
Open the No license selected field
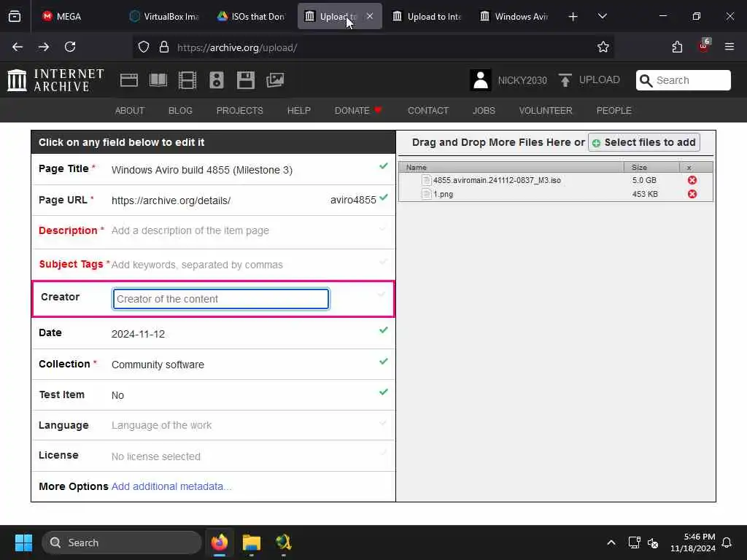tap(156, 456)
